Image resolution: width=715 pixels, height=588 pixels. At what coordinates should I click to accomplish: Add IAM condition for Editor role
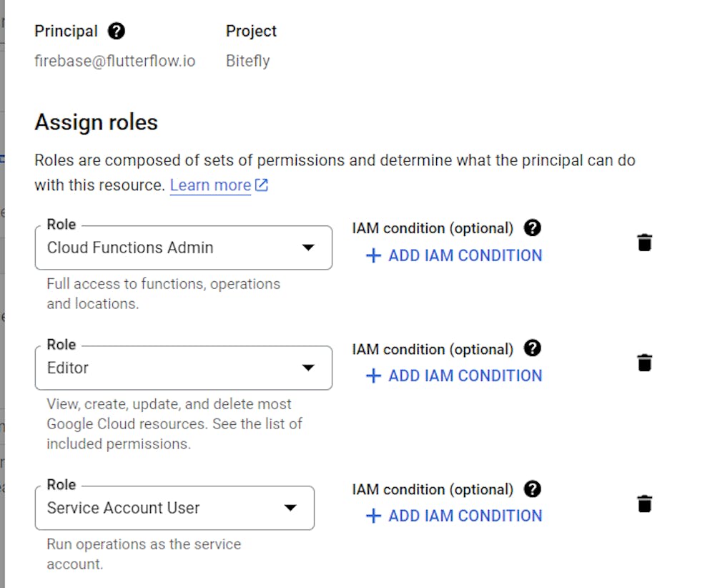pyautogui.click(x=454, y=376)
